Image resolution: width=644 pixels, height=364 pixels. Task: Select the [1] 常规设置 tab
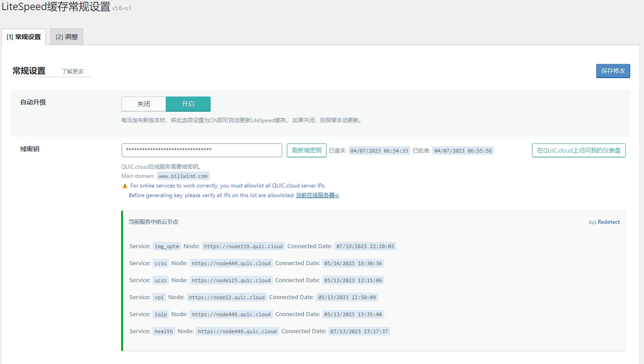24,37
